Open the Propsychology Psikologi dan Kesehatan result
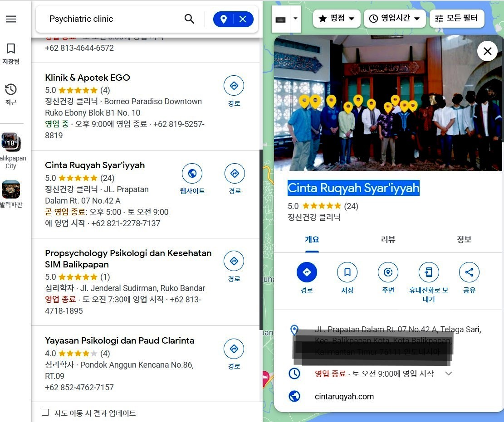 (x=128, y=258)
